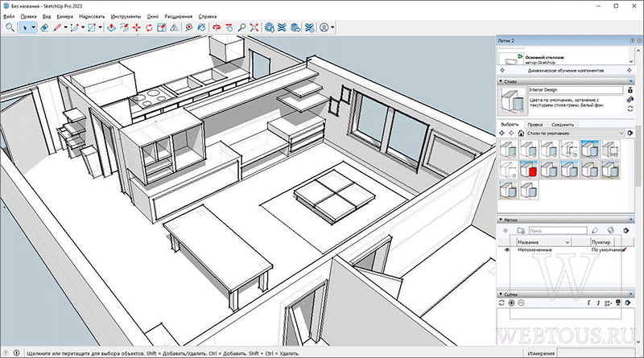Switch to the Соединить styles tab
Viewport: 644px width, 358px height.
tap(563, 125)
